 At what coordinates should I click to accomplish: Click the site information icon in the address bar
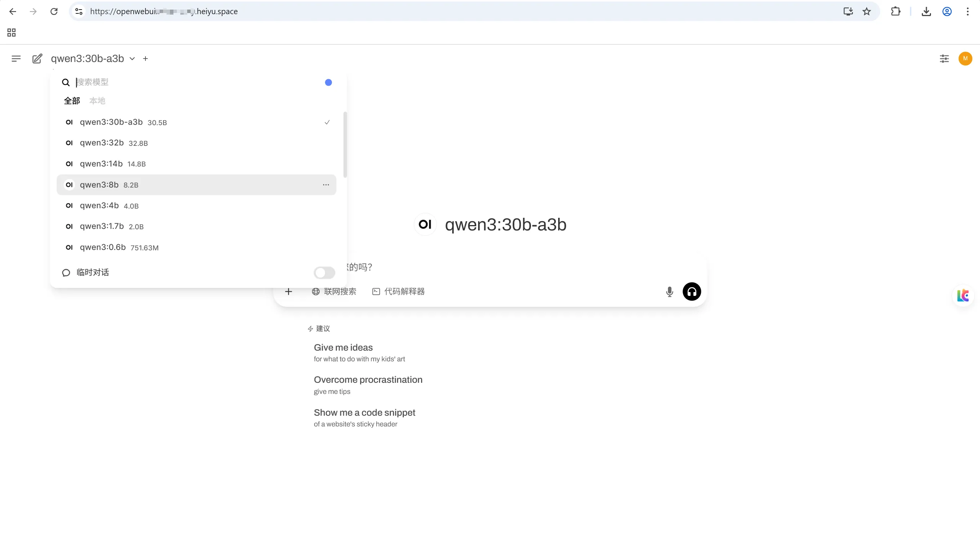click(x=79, y=11)
